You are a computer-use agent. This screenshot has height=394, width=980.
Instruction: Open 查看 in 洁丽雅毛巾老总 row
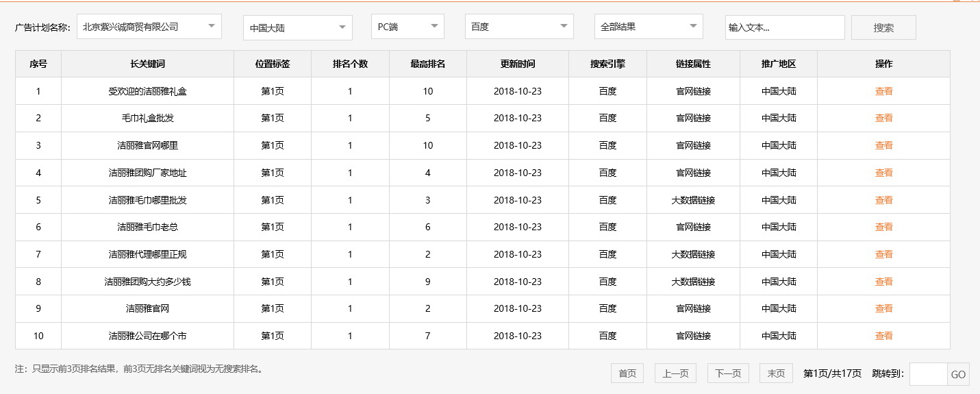(x=884, y=227)
